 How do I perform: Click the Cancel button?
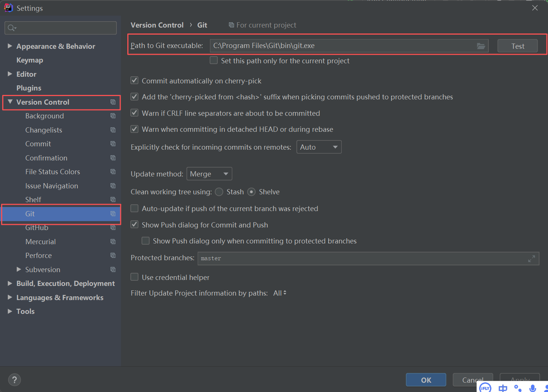(x=473, y=380)
